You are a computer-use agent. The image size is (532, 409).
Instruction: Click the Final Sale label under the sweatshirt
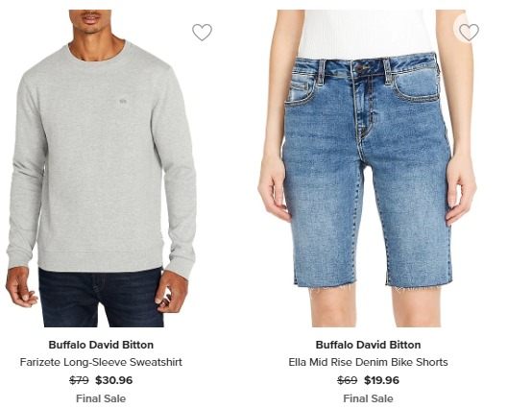pyautogui.click(x=101, y=398)
